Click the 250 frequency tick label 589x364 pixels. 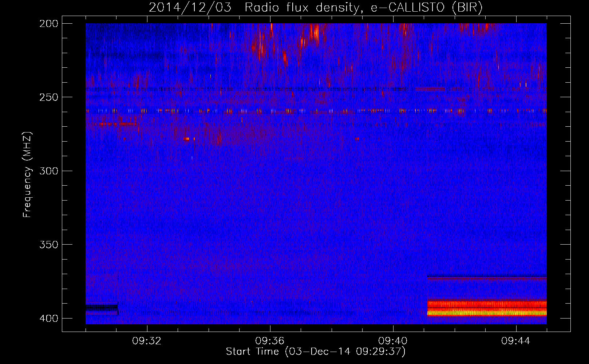[49, 97]
